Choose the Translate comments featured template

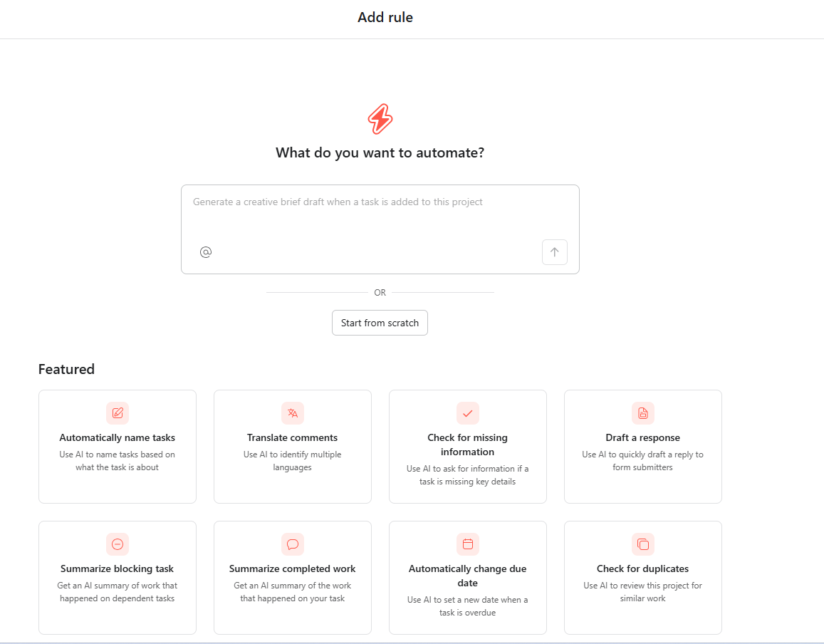coord(292,447)
